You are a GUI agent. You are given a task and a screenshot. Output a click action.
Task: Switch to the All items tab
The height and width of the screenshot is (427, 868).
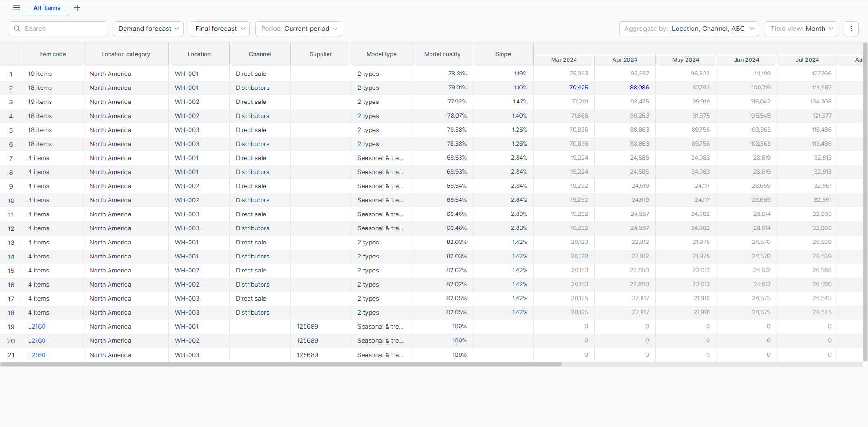[47, 8]
